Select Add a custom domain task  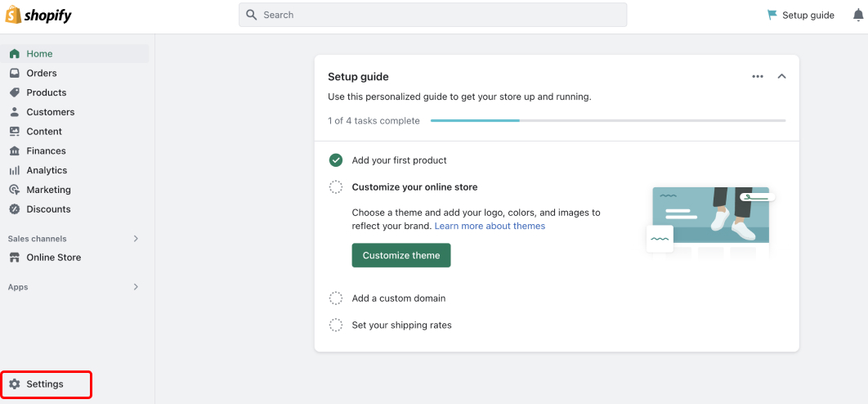tap(399, 299)
